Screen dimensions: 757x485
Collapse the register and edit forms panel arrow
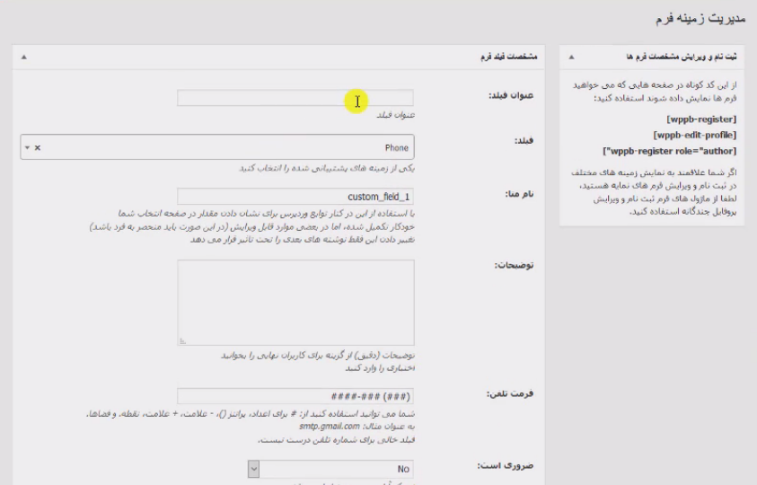[x=571, y=57]
